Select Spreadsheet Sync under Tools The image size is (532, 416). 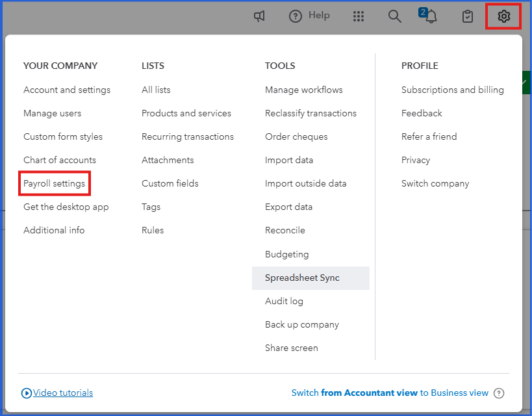(x=302, y=278)
